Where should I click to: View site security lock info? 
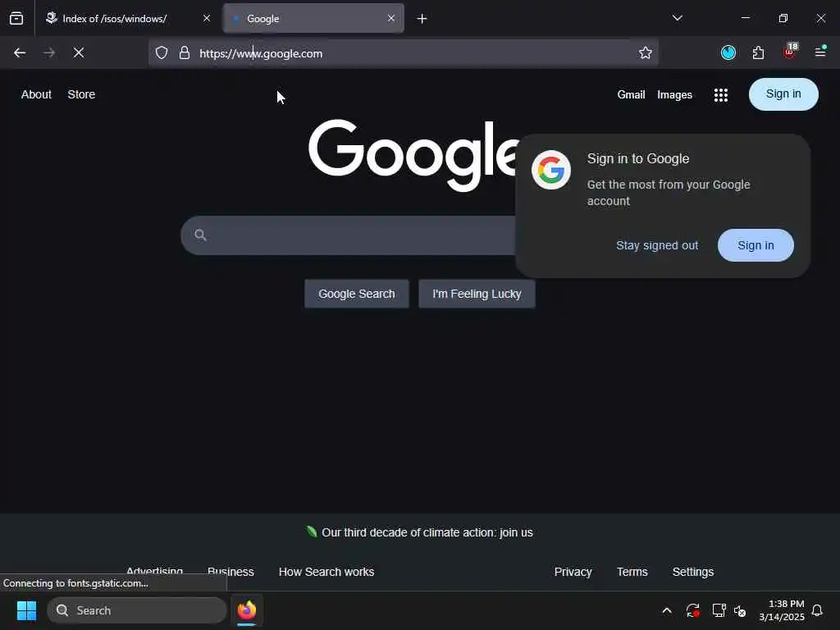pyautogui.click(x=185, y=52)
